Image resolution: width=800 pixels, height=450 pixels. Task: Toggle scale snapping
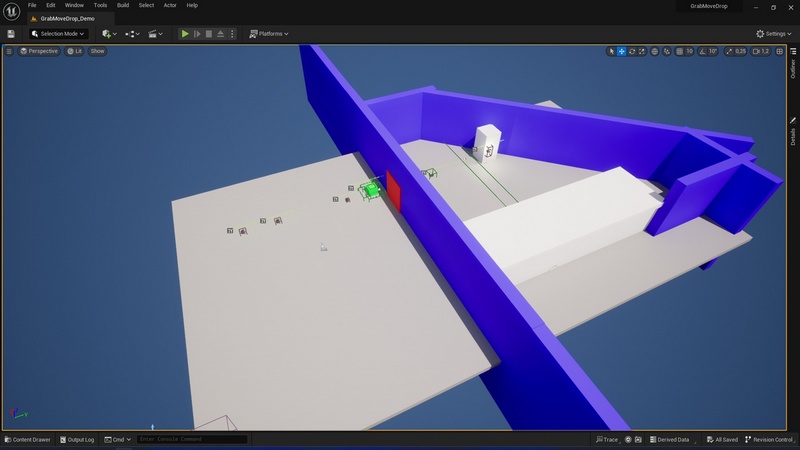730,51
